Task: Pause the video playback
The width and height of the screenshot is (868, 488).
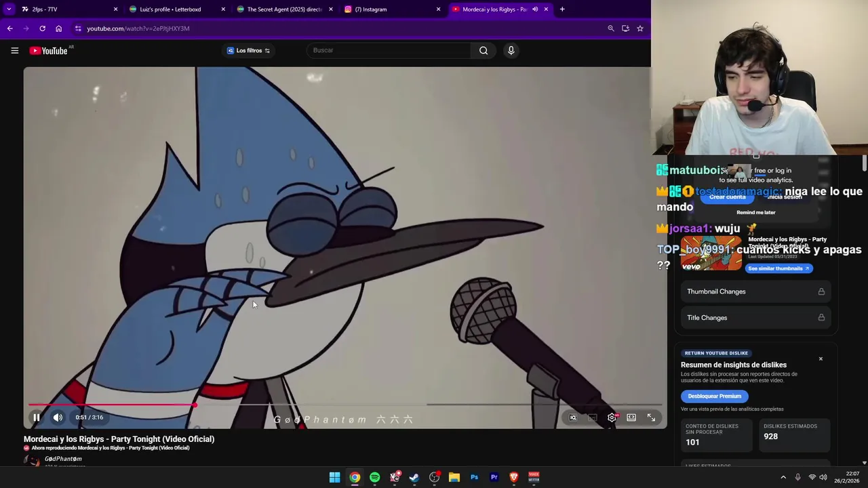Action: (37, 418)
